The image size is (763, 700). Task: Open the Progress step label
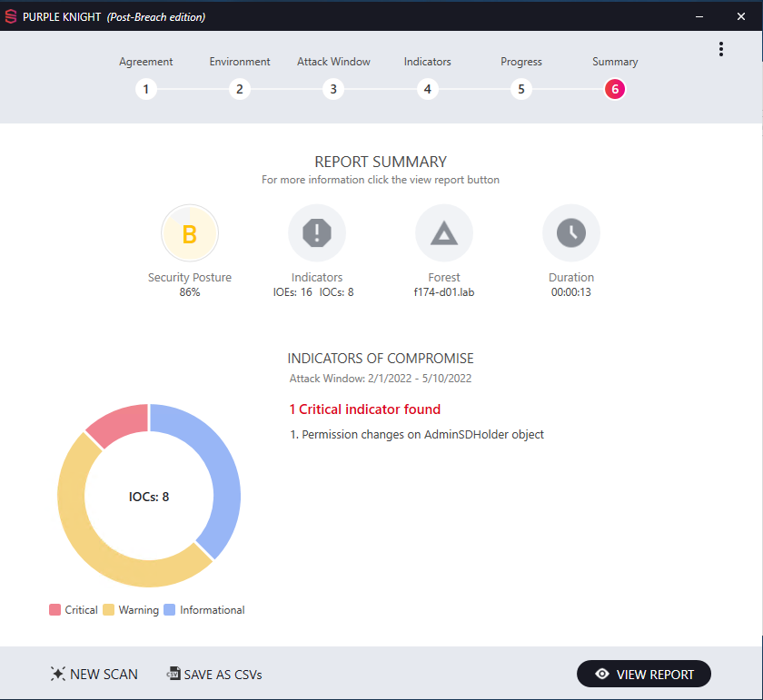[x=521, y=62]
